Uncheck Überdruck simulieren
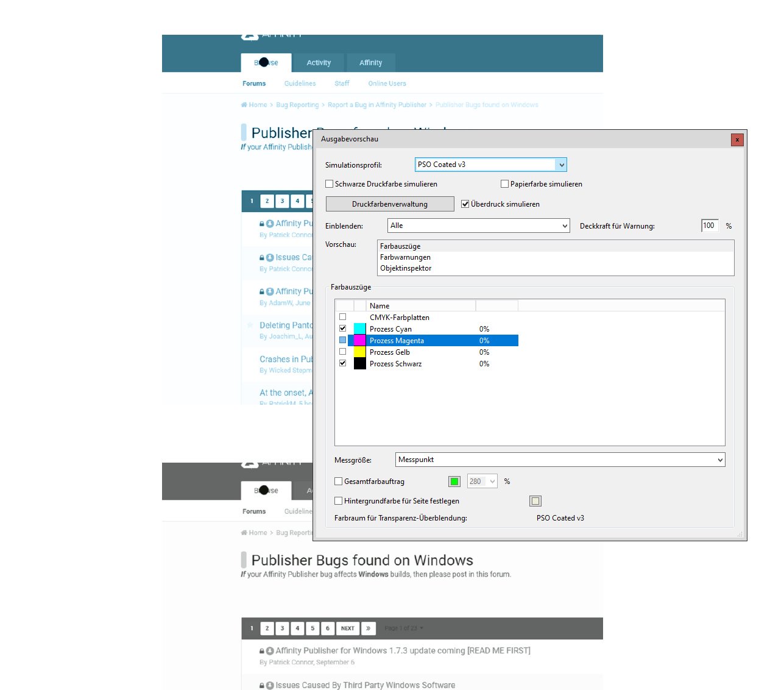 465,204
